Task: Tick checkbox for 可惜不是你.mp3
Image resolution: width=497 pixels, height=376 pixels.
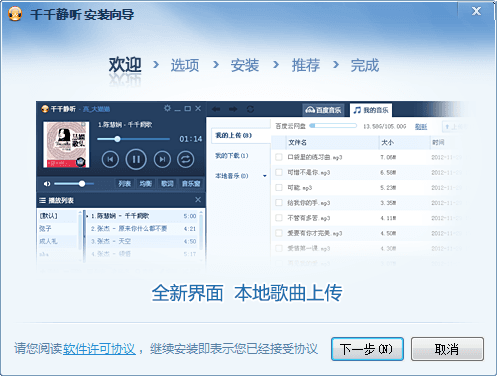Action: tap(279, 172)
